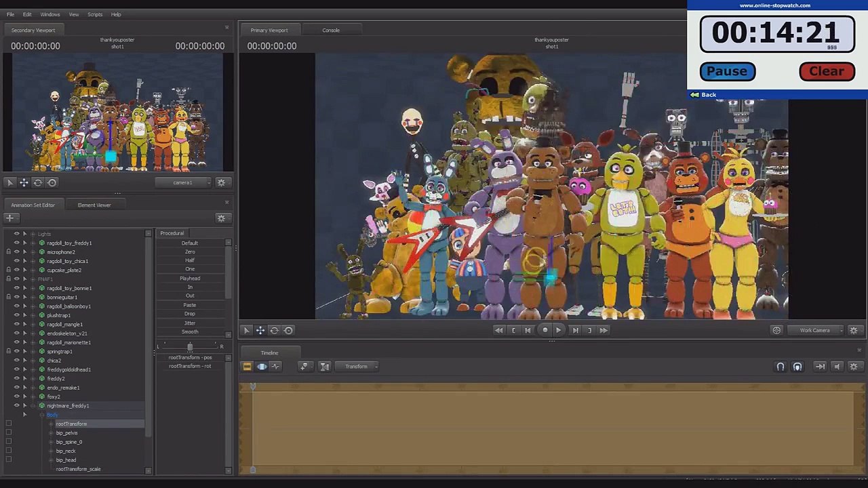Switch to Motion Editor mode in Timeline
The width and height of the screenshot is (868, 488).
coord(262,367)
